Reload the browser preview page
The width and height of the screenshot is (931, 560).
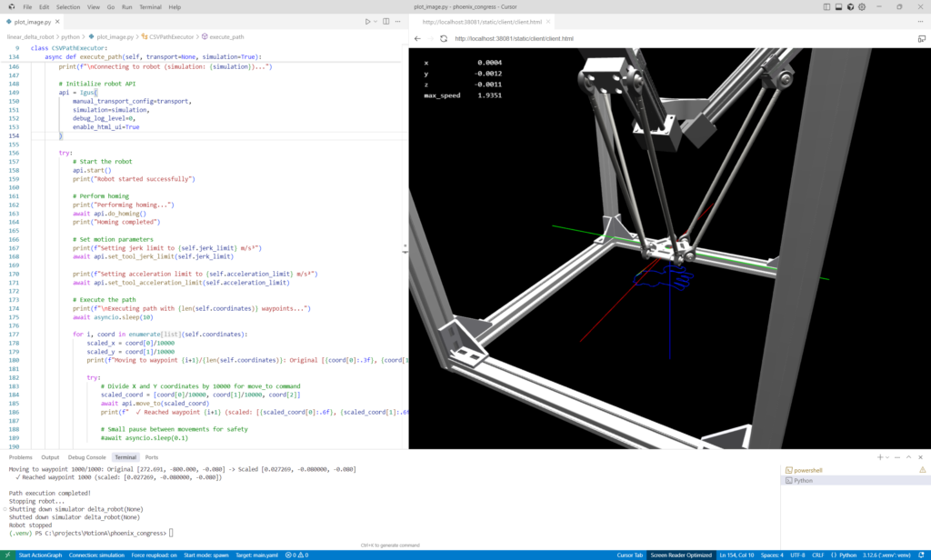click(443, 38)
